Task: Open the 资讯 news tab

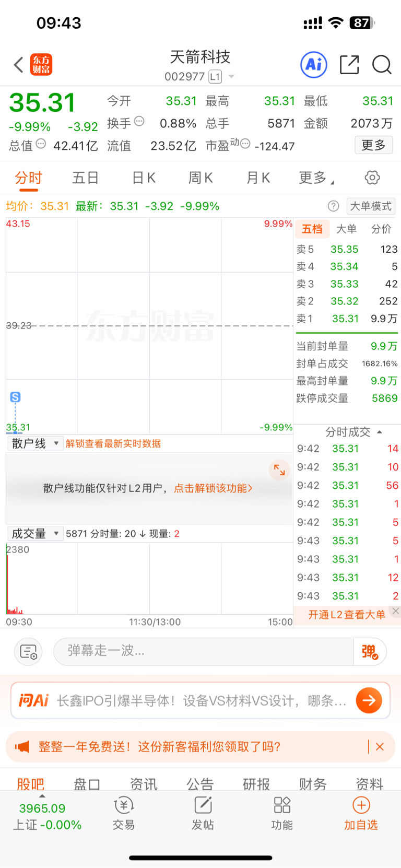Action: point(144,783)
